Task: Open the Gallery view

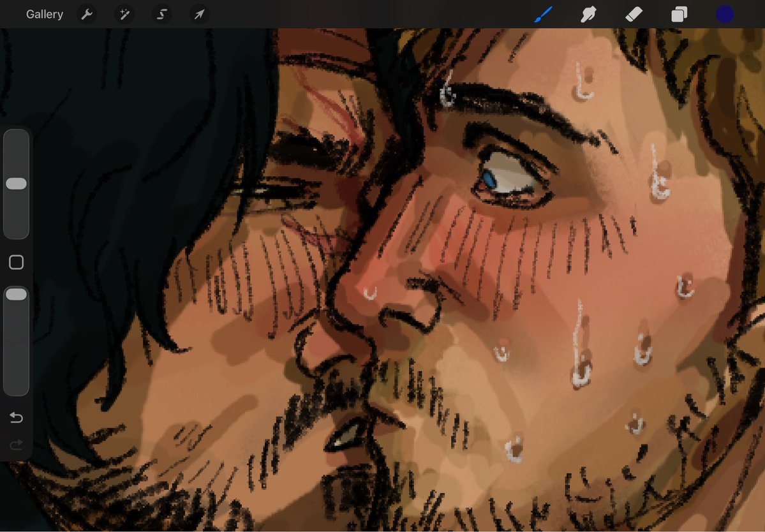Action: (45, 14)
